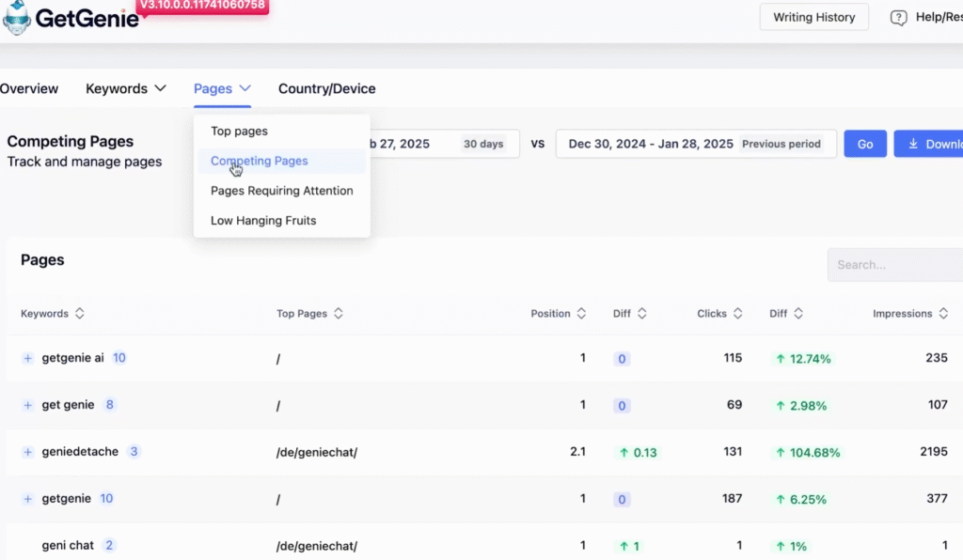Open Writing History
This screenshot has width=963, height=560.
813,17
